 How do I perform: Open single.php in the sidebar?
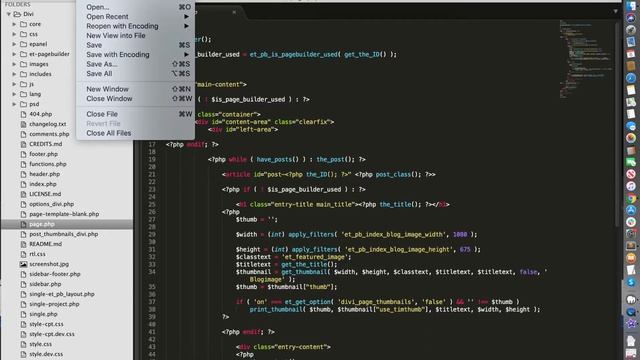point(43,314)
